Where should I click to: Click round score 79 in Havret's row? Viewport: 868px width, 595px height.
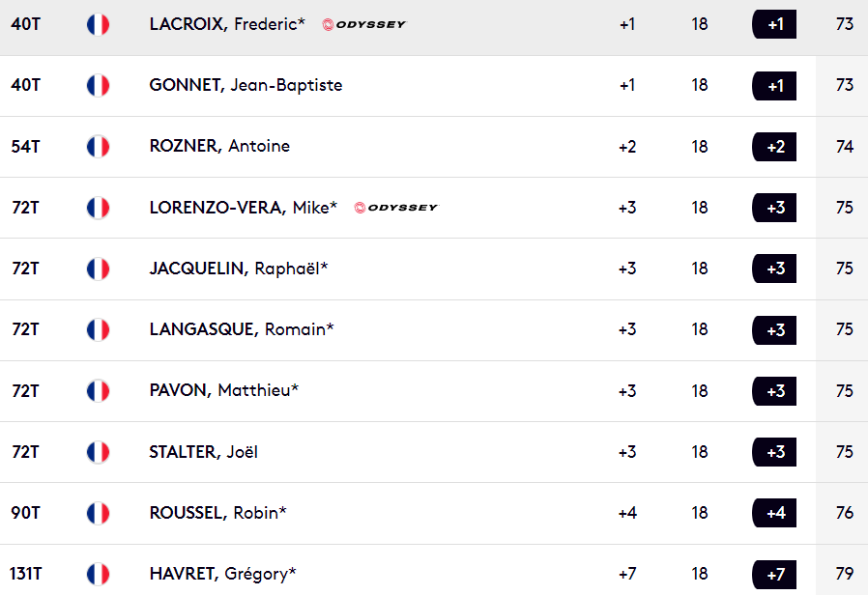[x=845, y=574]
